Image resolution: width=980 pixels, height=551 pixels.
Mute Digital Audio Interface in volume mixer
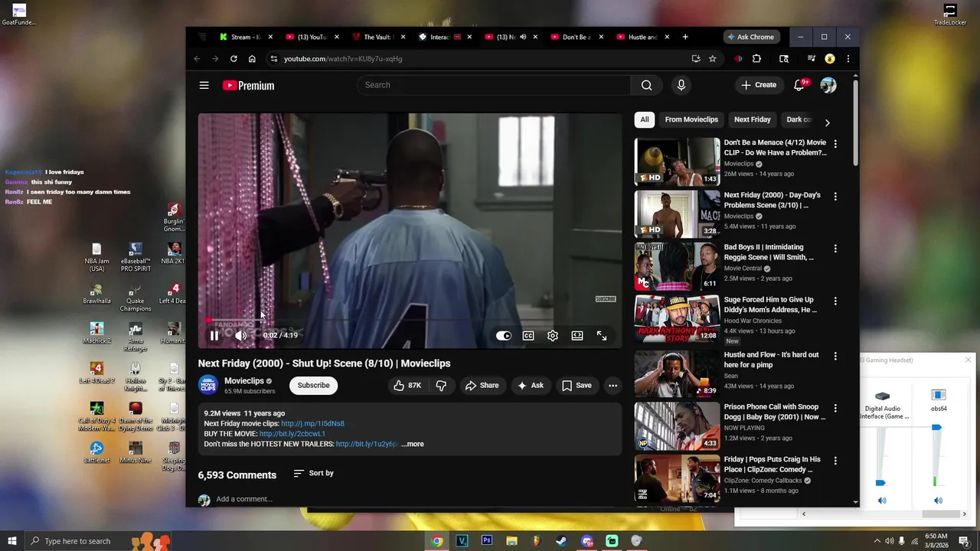(x=882, y=500)
